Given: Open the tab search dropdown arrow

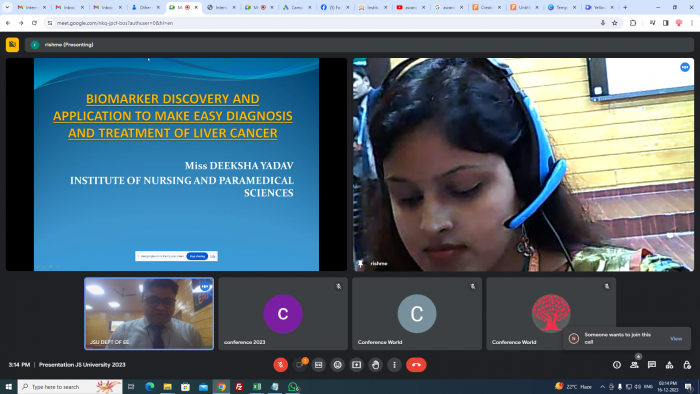Looking at the screenshot, I should pyautogui.click(x=7, y=7).
